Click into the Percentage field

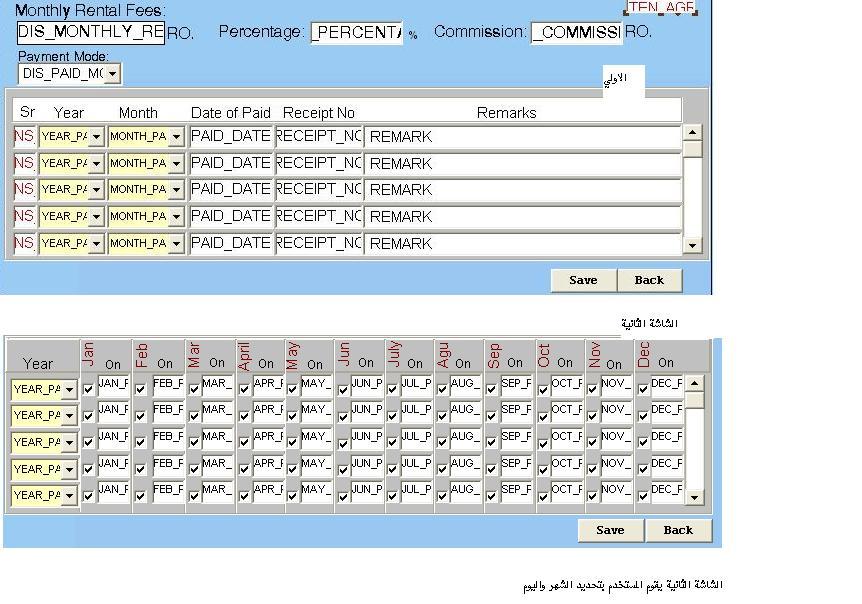[356, 33]
